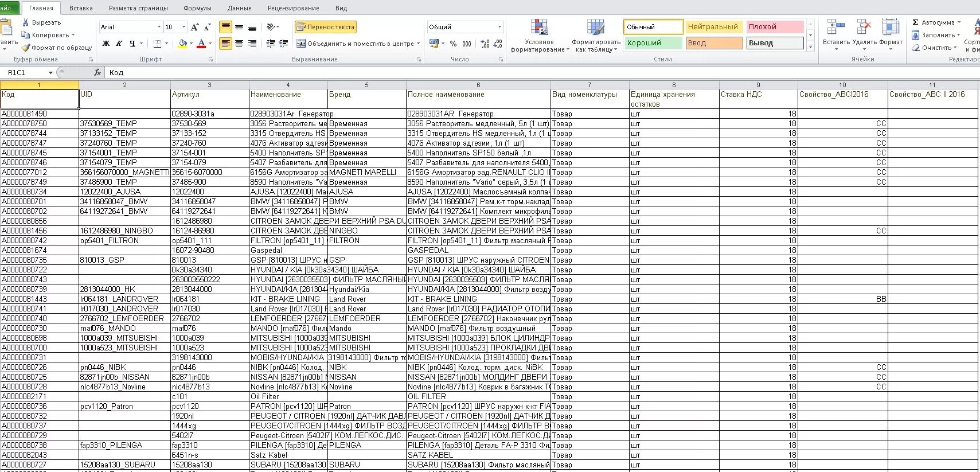Click the increase indent icon

(x=283, y=44)
